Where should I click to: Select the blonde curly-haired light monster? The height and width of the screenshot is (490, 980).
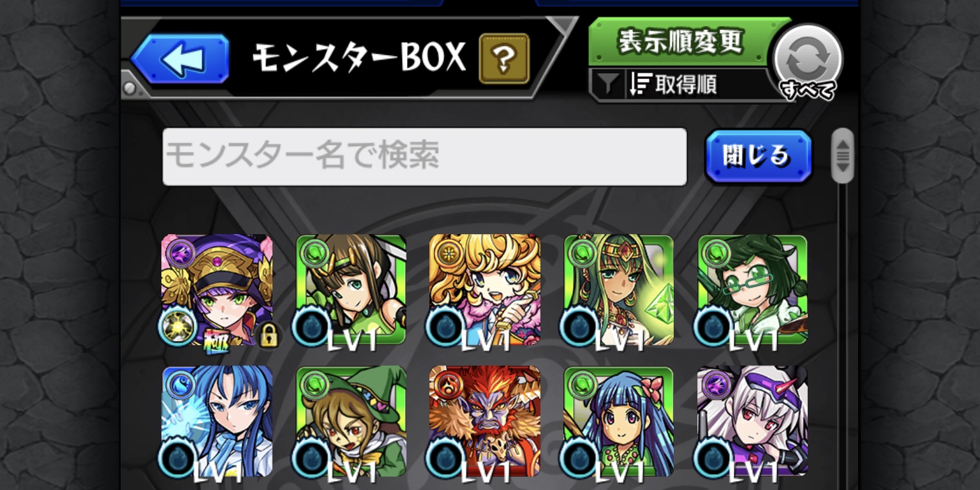[x=485, y=290]
